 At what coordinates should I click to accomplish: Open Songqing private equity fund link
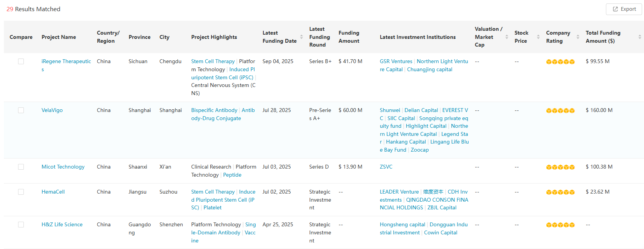click(424, 122)
